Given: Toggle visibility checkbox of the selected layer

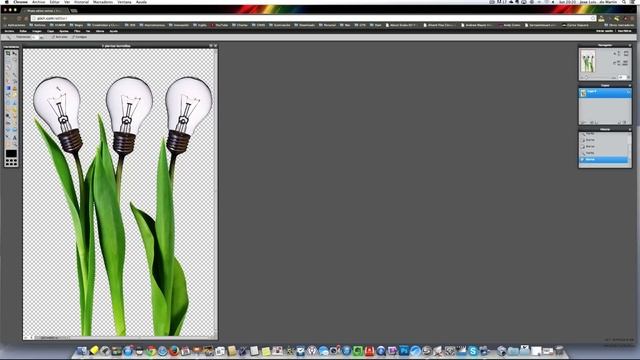Looking at the screenshot, I should [629, 92].
